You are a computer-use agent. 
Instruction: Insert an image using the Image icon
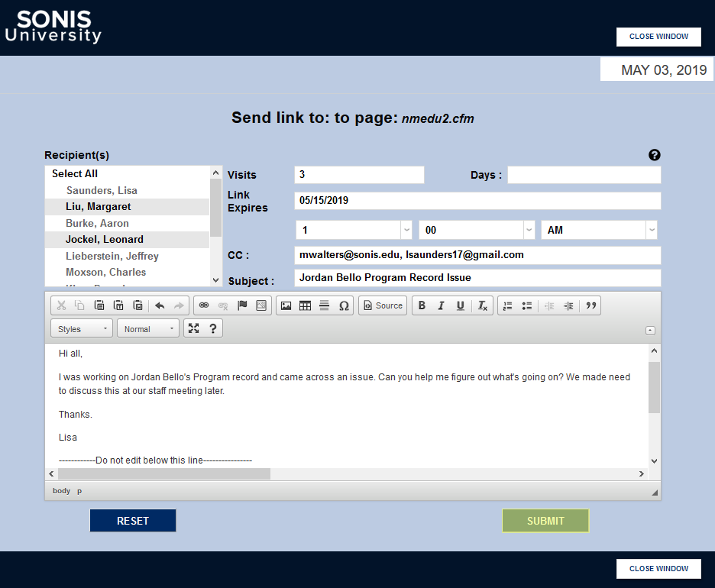pos(286,305)
